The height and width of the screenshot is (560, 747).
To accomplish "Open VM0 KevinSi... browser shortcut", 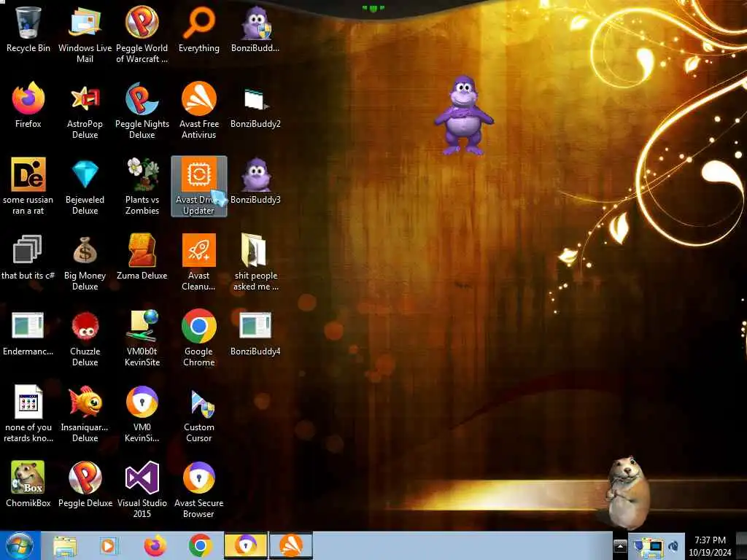I will tap(142, 413).
